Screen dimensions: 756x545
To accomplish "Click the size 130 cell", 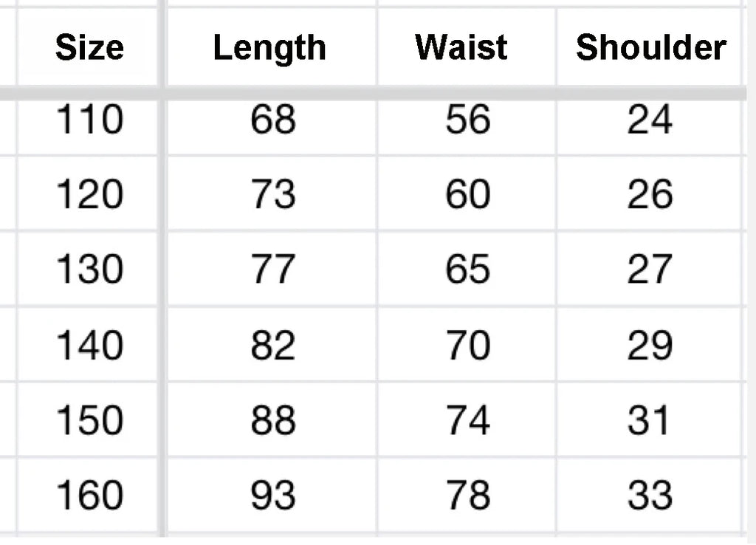I will click(x=89, y=270).
